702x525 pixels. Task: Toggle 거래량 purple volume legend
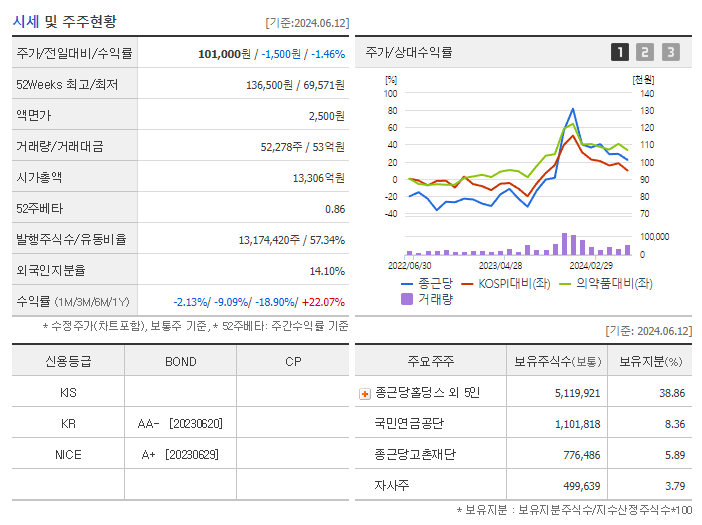[x=427, y=299]
